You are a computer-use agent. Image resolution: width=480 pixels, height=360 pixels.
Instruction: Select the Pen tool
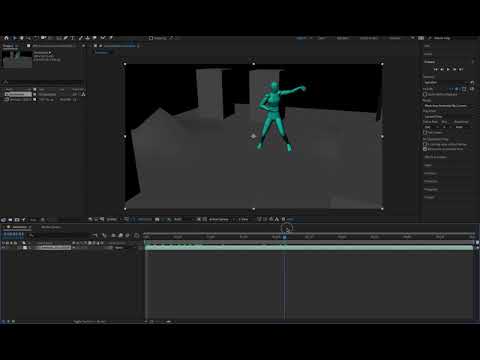(x=65, y=38)
